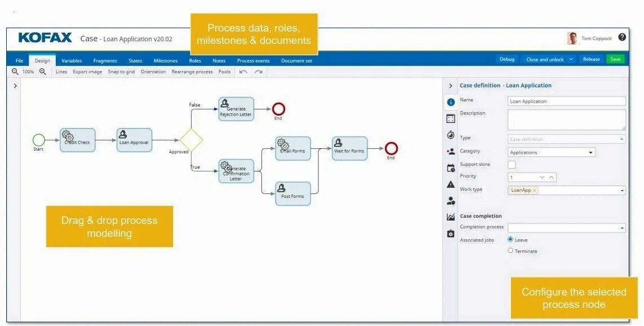Select the Leave radio button

point(510,239)
